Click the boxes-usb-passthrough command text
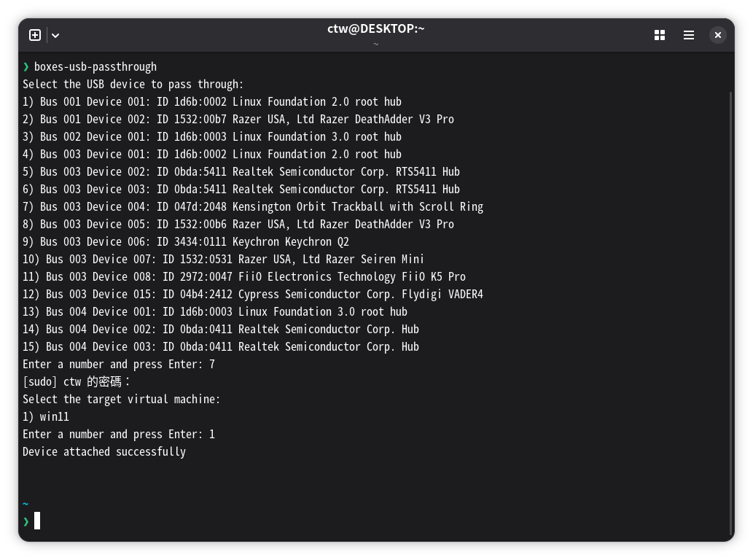 click(95, 67)
